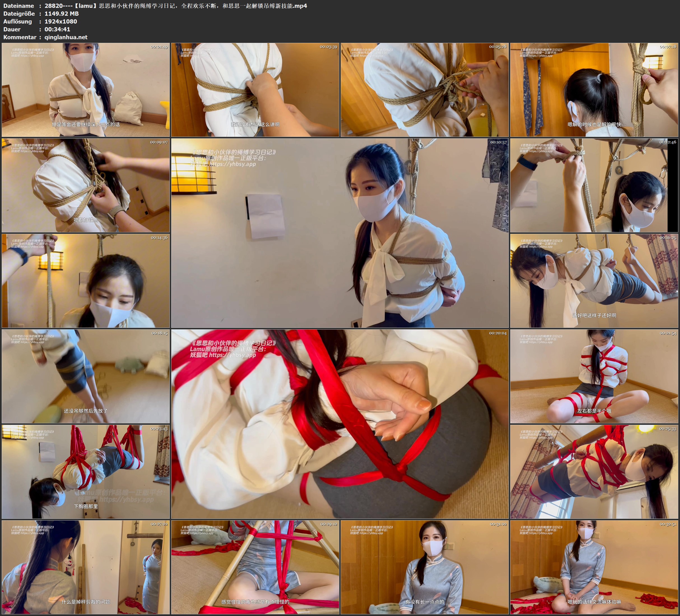The image size is (680, 616).
Task: Select the 00:16:25 thumbnail
Action: click(x=594, y=281)
